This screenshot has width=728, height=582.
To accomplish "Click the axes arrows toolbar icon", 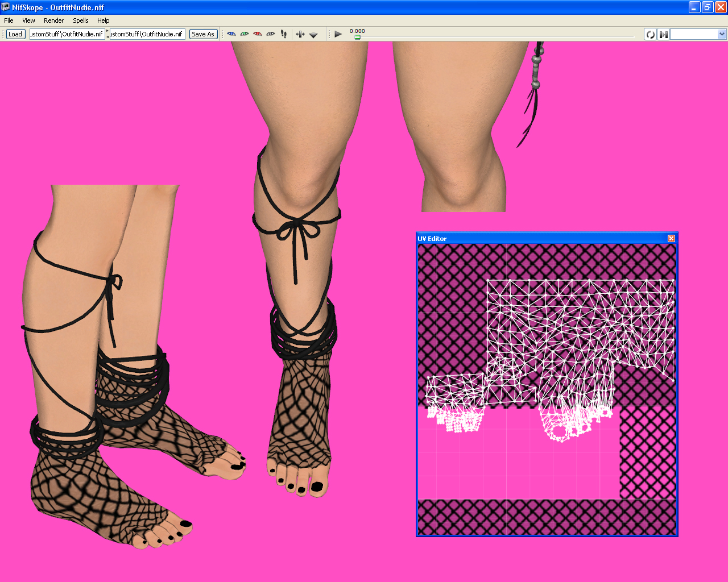I will [300, 34].
